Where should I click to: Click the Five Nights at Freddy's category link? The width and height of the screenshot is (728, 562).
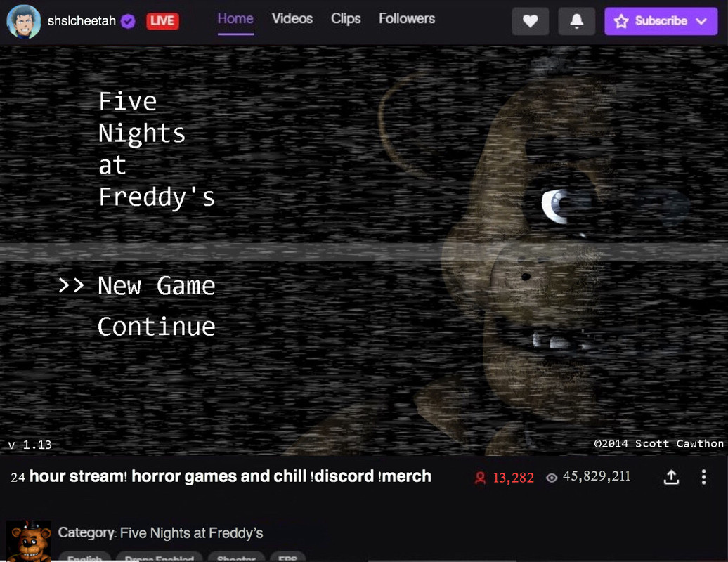coord(191,533)
